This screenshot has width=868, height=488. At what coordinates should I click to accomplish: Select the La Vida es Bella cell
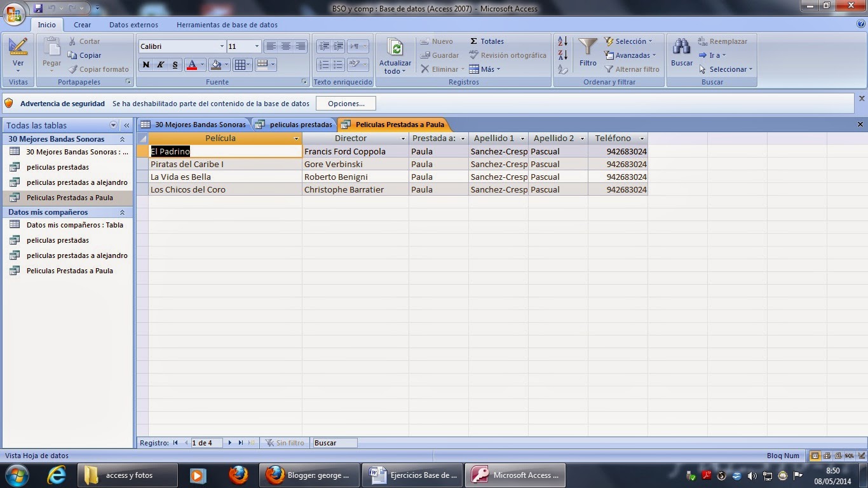pyautogui.click(x=226, y=177)
